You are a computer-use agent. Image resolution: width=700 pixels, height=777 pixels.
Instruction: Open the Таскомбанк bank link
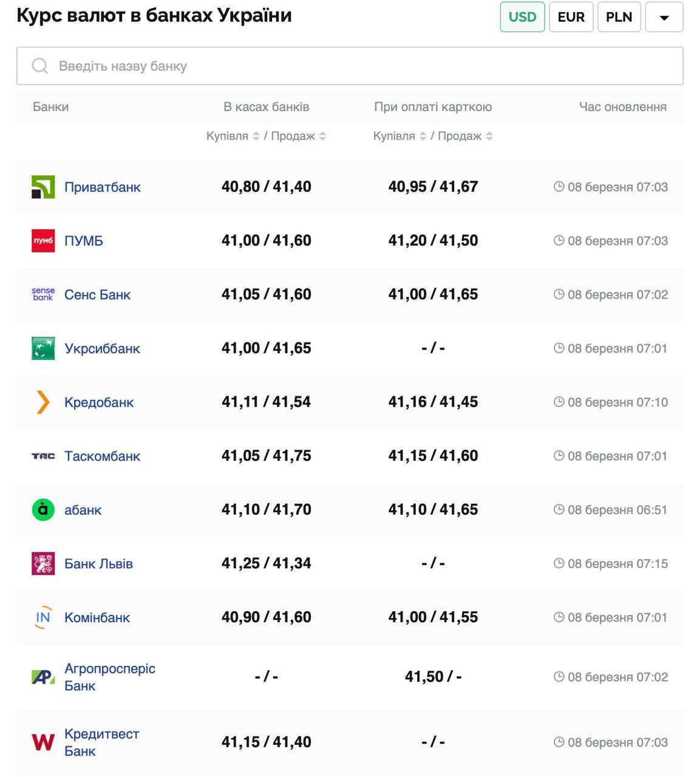coord(102,456)
